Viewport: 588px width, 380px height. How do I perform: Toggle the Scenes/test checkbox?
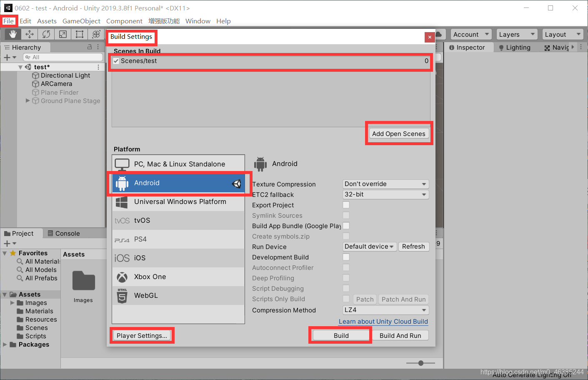click(116, 61)
